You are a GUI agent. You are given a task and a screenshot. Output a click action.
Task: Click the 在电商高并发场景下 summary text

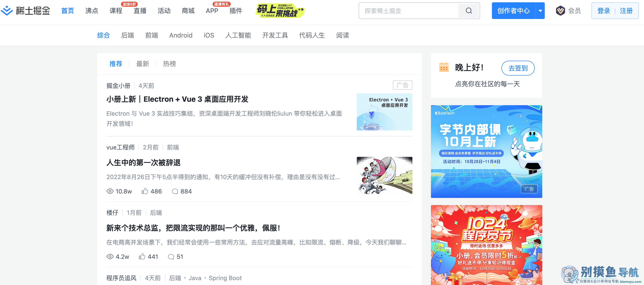[256, 242]
